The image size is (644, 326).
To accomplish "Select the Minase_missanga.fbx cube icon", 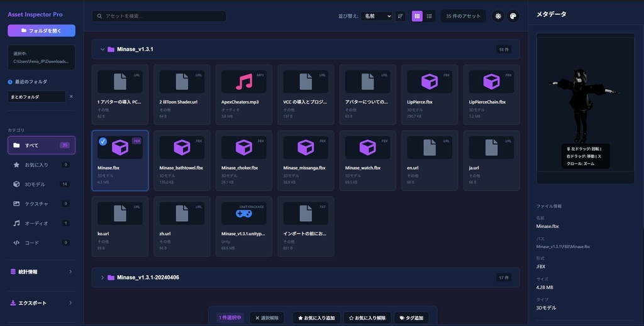I will click(x=306, y=148).
